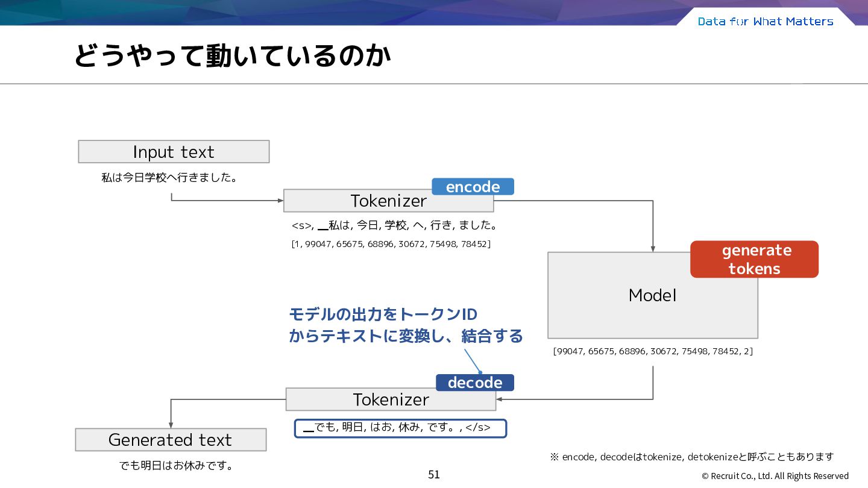
Task: Click the Recruit Co., Ltd. copyright notice
Action: coord(775,476)
